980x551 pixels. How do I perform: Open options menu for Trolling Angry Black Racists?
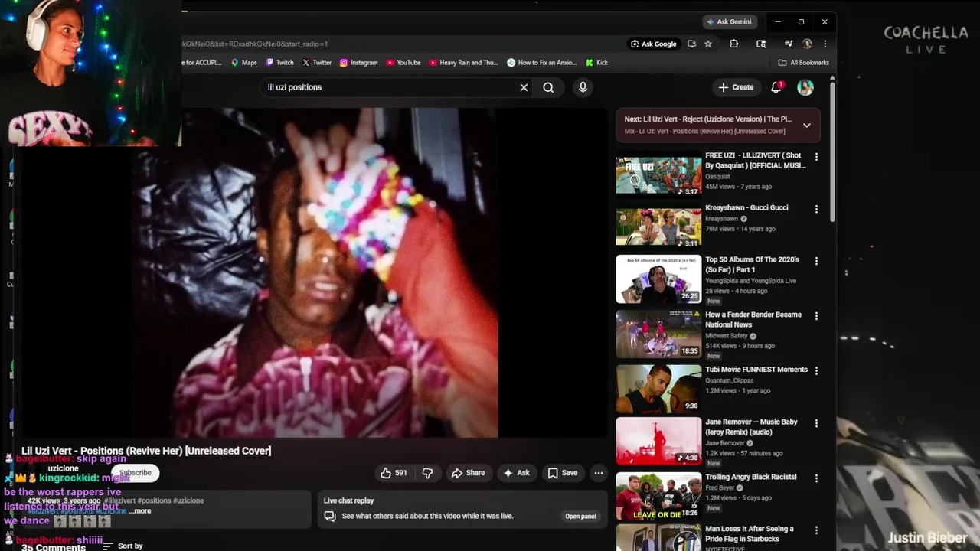(x=816, y=478)
